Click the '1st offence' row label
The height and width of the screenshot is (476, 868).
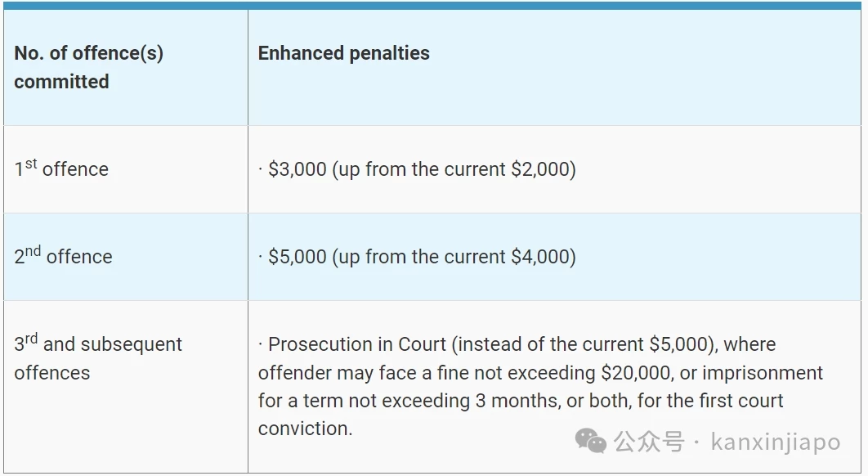click(x=61, y=168)
